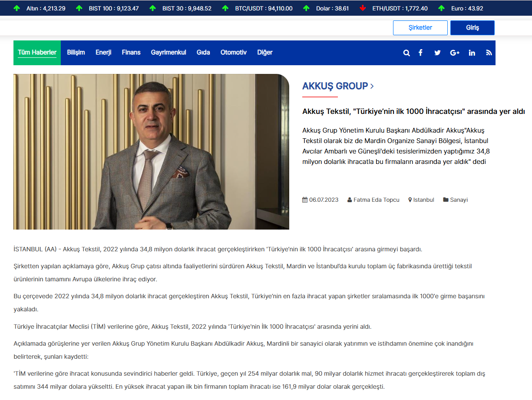Click the article photo of the man
Image resolution: width=532 pixels, height=400 pixels.
[151, 152]
